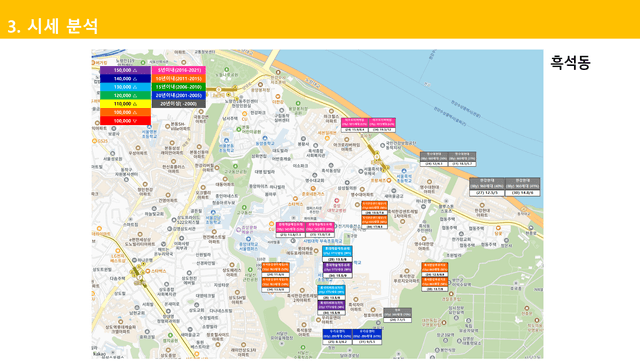Select the 서울흑석초등학교 school icon

404,171
